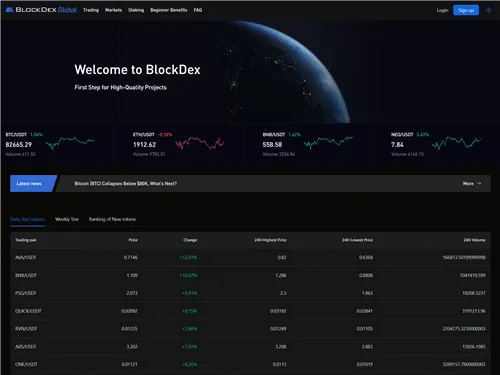Image resolution: width=500 pixels, height=375 pixels.
Task: Open the BTC/USDT sparkline chart
Action: [x=70, y=143]
